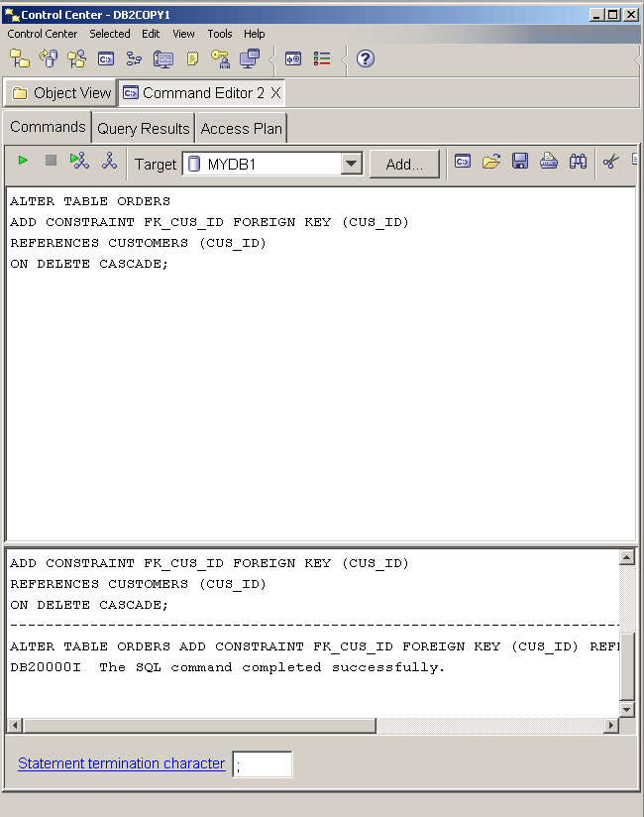
Task: Launch Satellite Administration Center icon
Action: click(x=77, y=58)
